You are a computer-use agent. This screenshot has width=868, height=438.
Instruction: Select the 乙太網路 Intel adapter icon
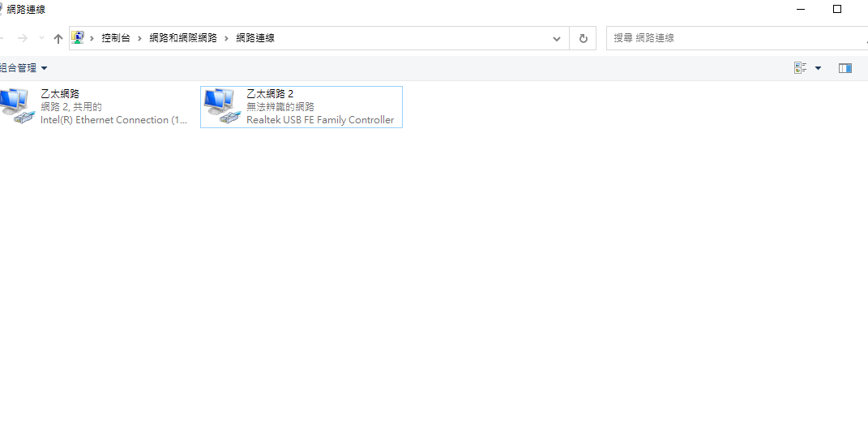pyautogui.click(x=16, y=106)
